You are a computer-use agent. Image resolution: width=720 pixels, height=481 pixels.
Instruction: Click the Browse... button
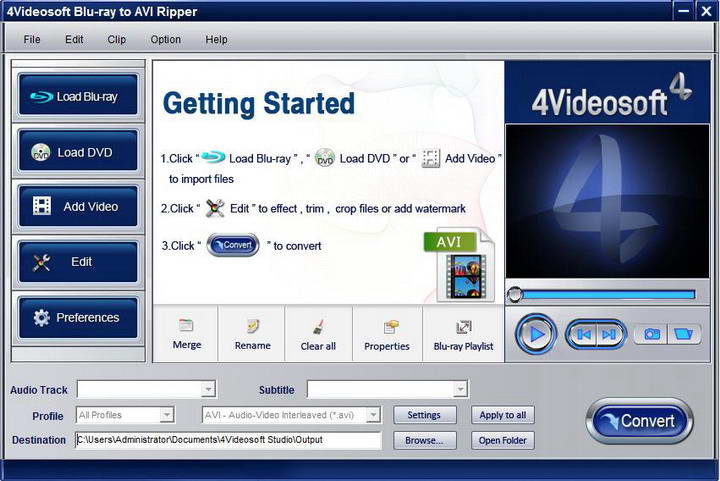tap(424, 440)
